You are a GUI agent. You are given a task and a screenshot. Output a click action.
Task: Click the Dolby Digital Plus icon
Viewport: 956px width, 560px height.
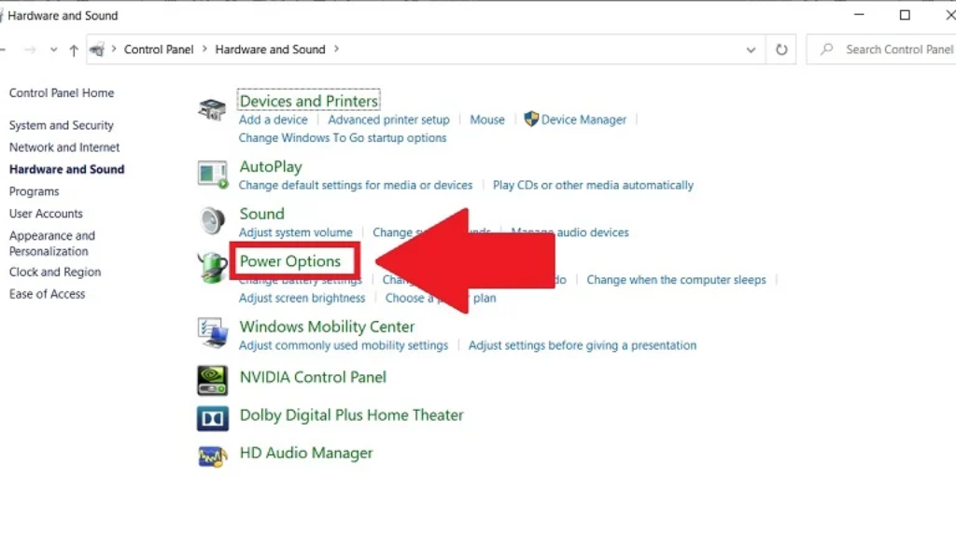212,418
